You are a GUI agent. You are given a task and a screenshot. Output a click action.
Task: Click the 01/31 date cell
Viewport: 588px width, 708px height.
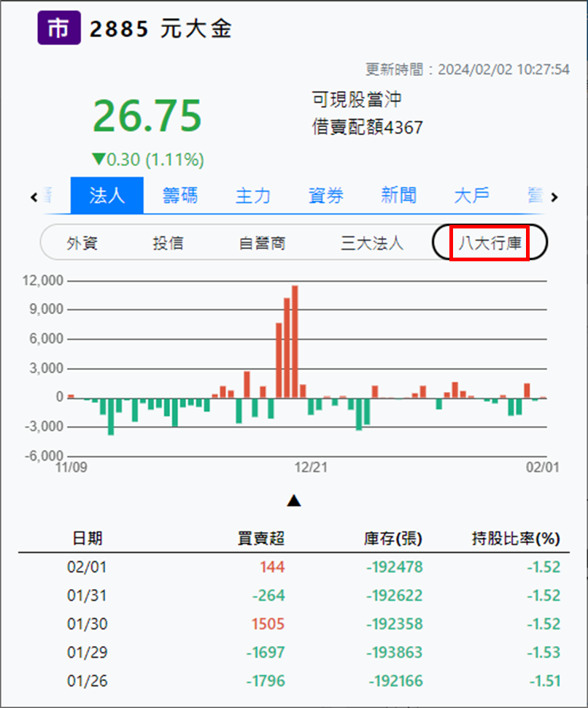pos(87,596)
